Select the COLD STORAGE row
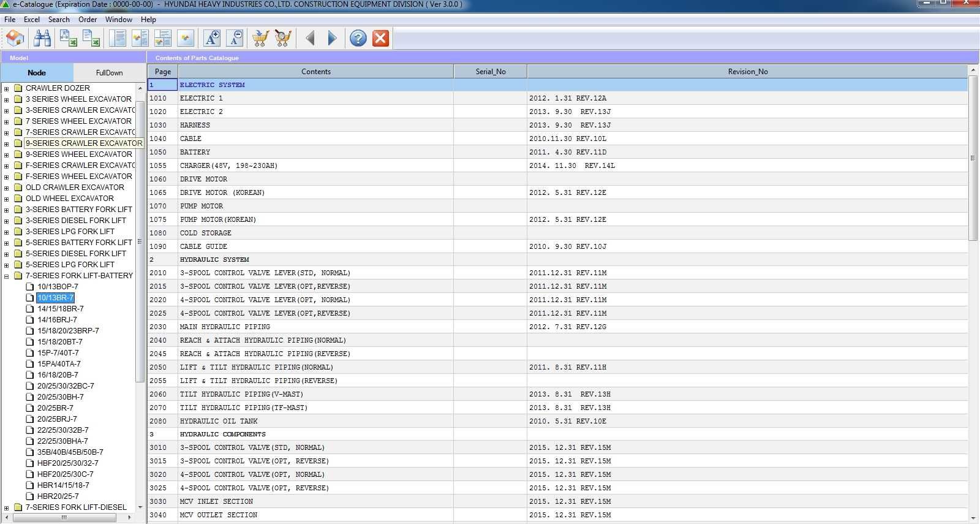Screen dimensions: 980x524 click(x=557, y=233)
